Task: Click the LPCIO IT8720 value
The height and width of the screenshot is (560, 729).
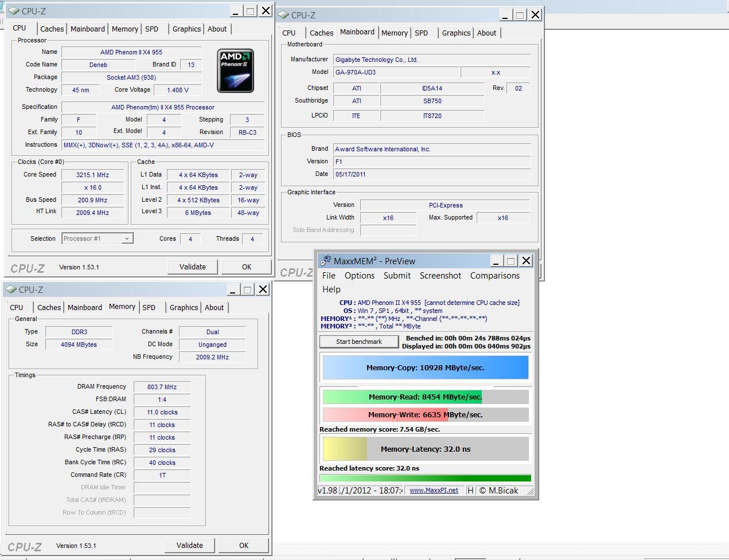Action: (432, 116)
